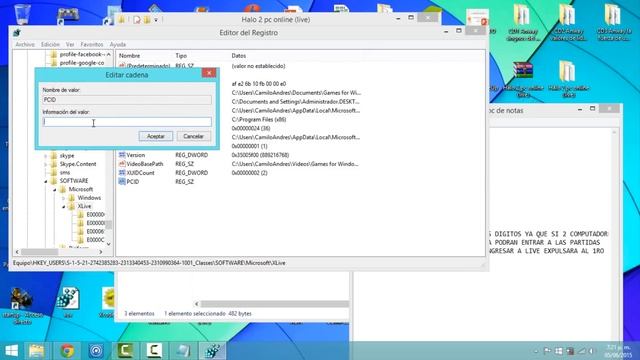Select the XLive folder icon in the tree

coord(71,206)
